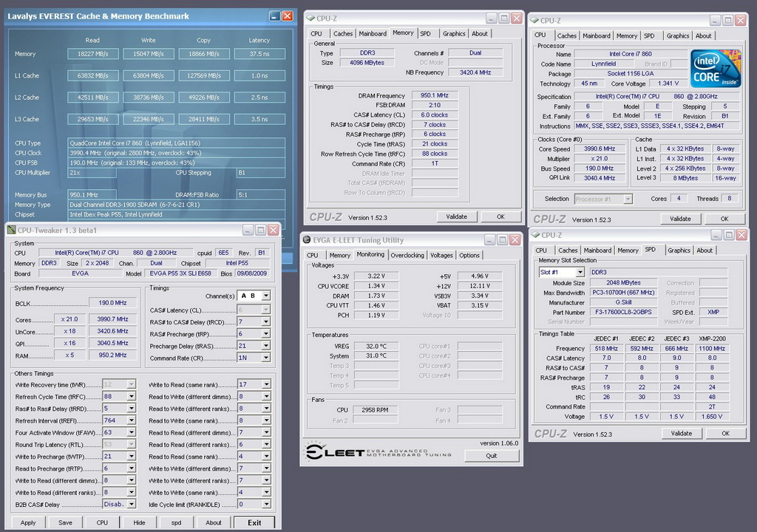Close the EVGA E-LEET Tuning Utility window
The image size is (757, 532).
point(515,239)
